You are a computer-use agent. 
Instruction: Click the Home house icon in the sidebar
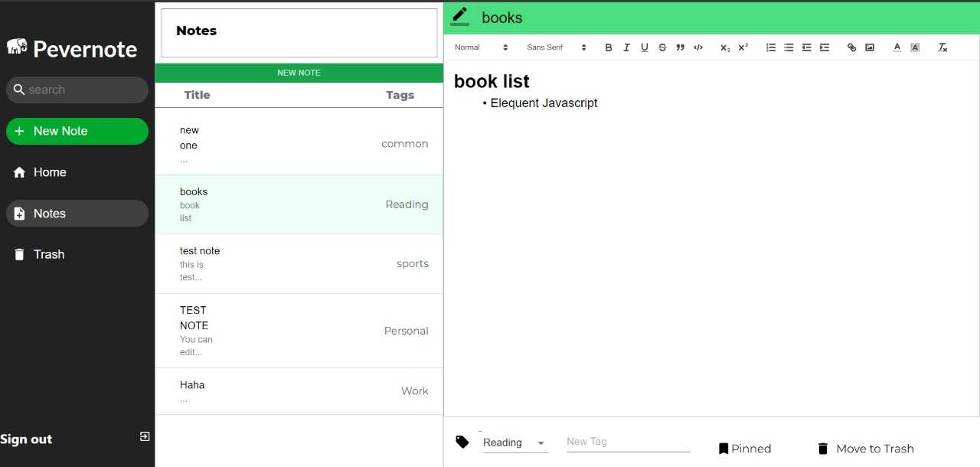[20, 172]
